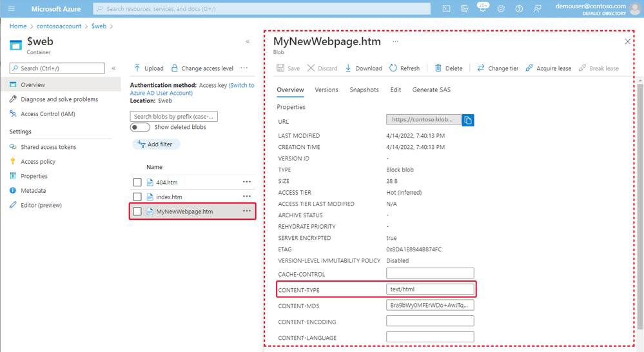This screenshot has width=644, height=352.
Task: Open more options next to Change access level
Action: [244, 68]
